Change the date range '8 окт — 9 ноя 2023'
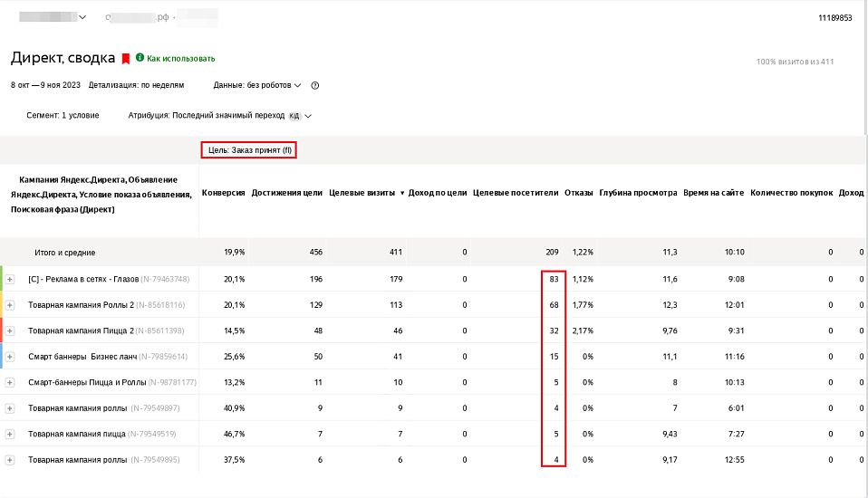This screenshot has width=868, height=498. pyautogui.click(x=45, y=85)
